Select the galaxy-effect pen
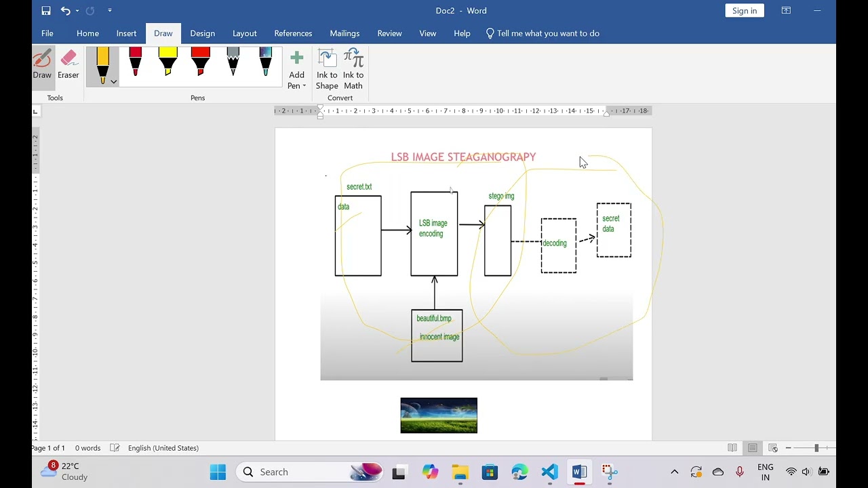 click(x=265, y=62)
